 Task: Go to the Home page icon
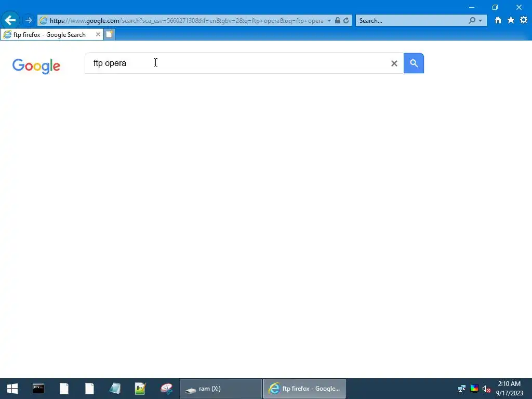498,20
